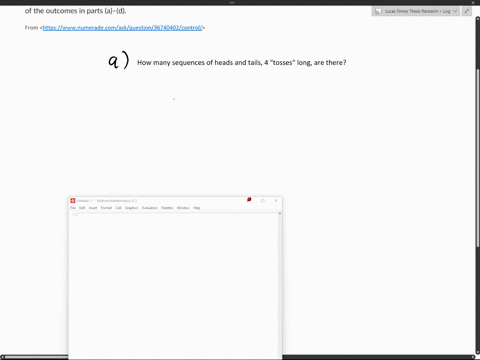The height and width of the screenshot is (360, 480).
Task: Click the Mathematica app icon in title bar
Action: click(x=73, y=200)
